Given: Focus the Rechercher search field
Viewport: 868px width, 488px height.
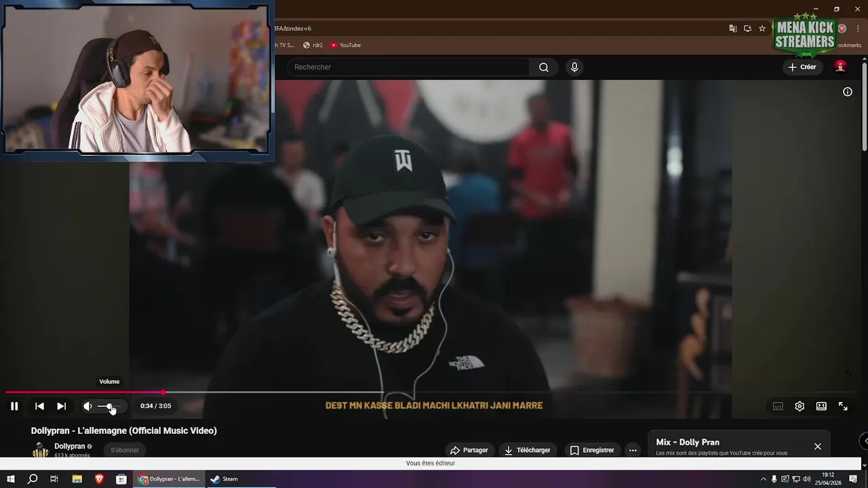Looking at the screenshot, I should point(408,67).
